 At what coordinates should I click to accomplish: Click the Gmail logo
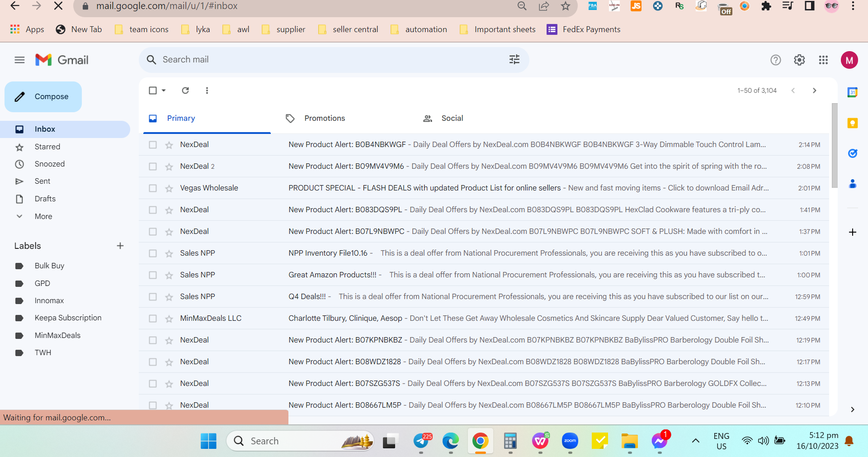[x=62, y=60]
